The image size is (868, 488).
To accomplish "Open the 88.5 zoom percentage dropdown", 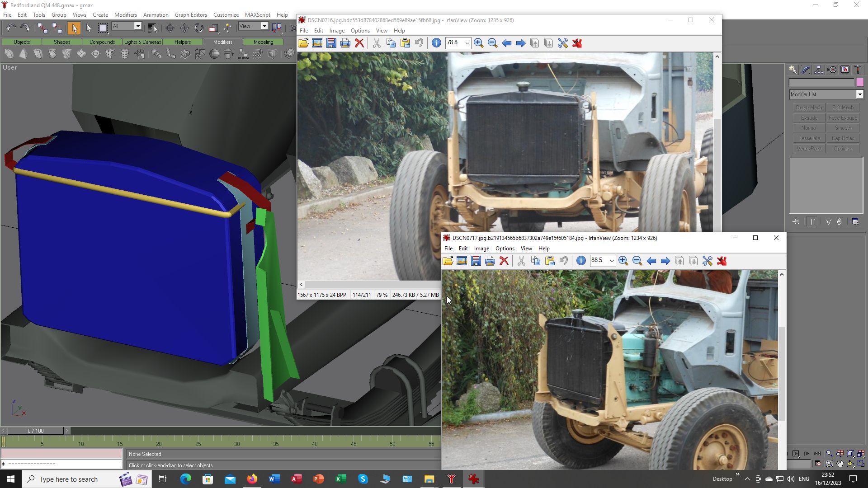I will (612, 261).
